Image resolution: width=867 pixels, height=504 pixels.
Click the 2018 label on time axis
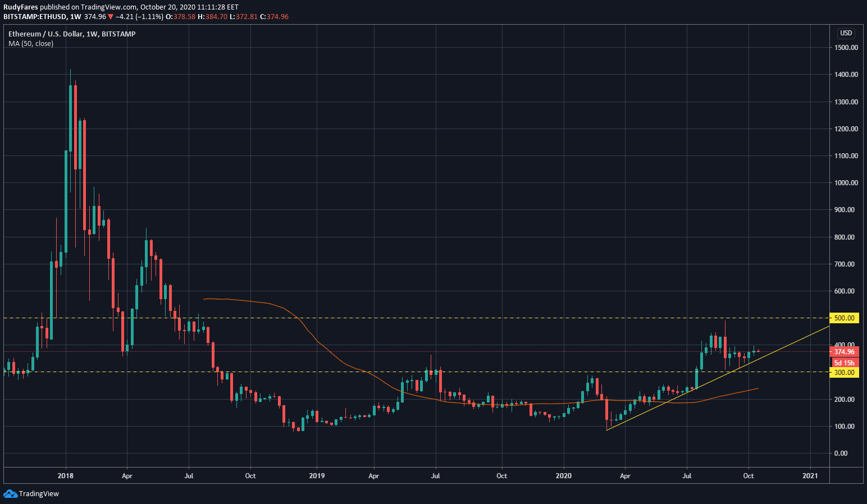coord(66,476)
